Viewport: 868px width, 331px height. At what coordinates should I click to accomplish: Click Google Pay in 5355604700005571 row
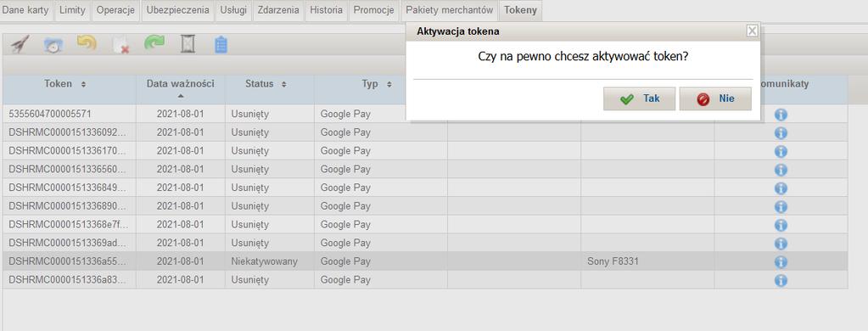click(x=381, y=114)
